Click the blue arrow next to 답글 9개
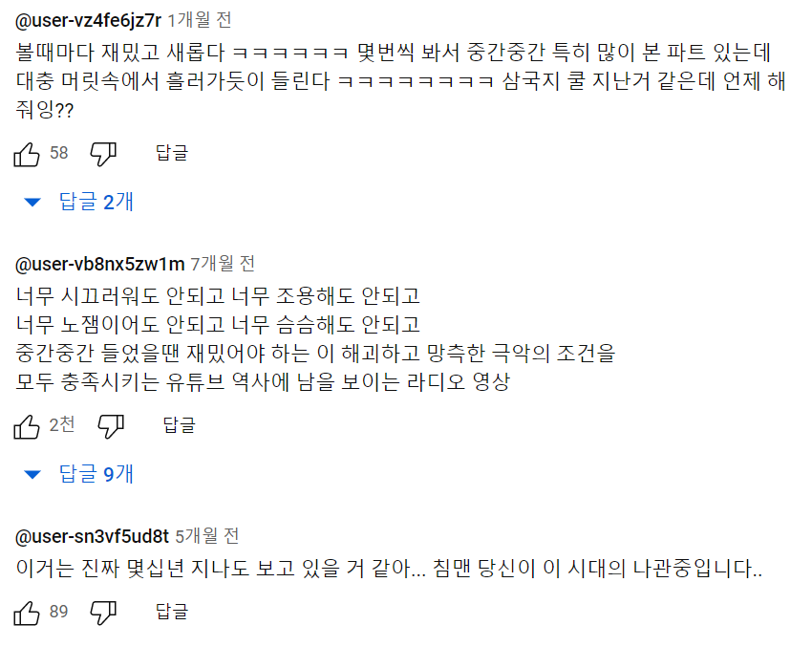The height and width of the screenshot is (647, 812). (32, 474)
